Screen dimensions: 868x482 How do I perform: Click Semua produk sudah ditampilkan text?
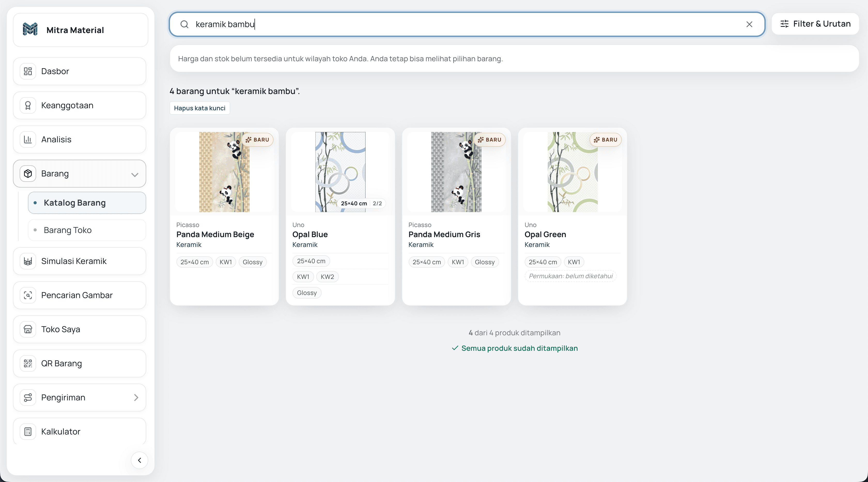point(519,348)
